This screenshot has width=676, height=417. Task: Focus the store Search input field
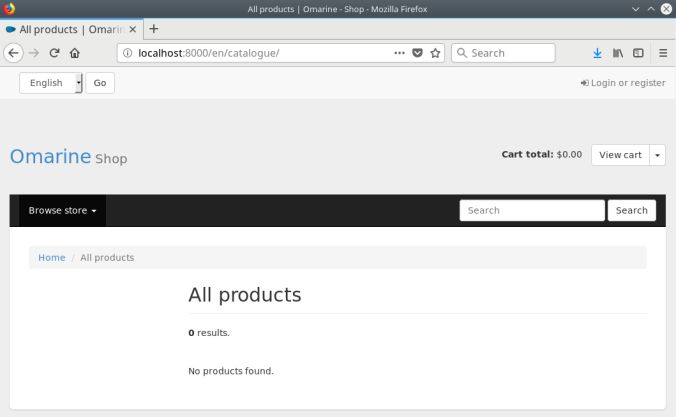point(531,211)
